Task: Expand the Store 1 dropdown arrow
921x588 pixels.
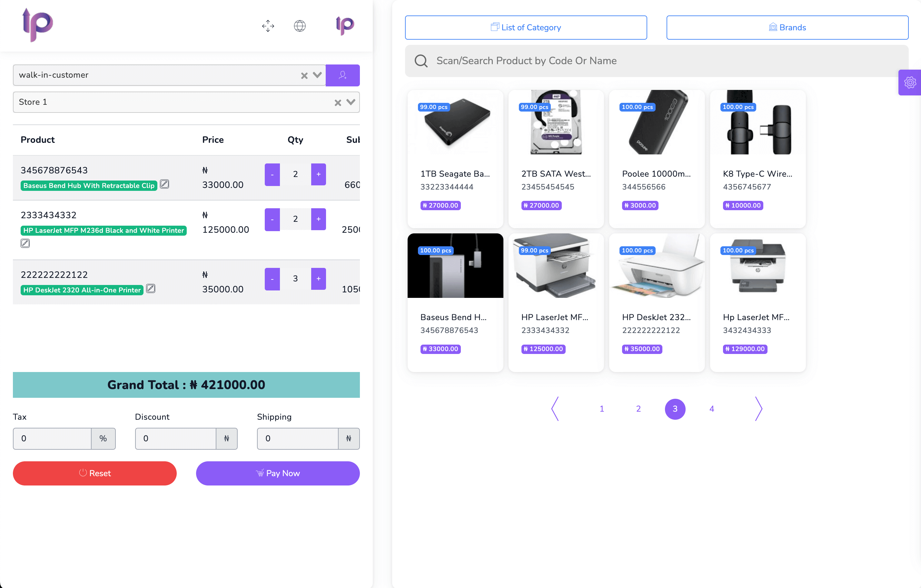Action: click(351, 102)
